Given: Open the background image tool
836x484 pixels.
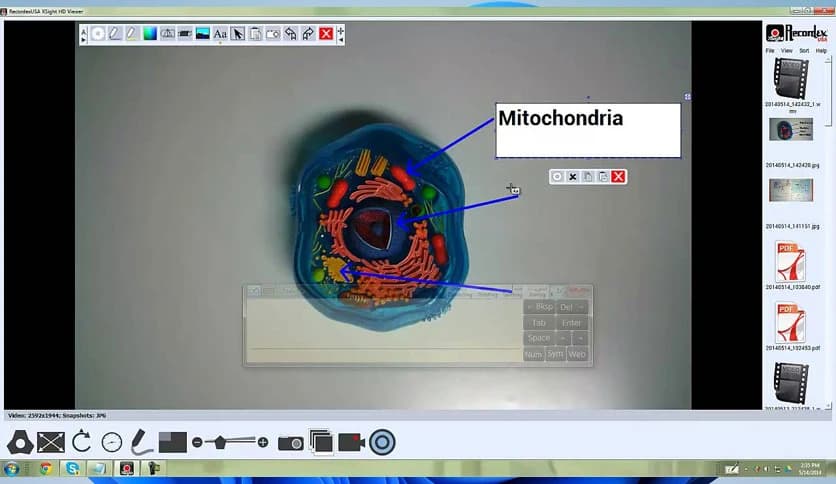Looking at the screenshot, I should click(203, 34).
